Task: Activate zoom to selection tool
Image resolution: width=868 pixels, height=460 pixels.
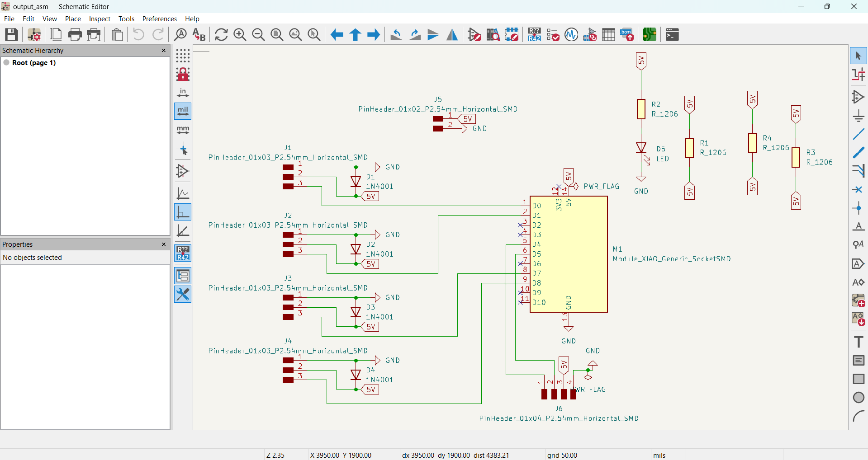Action: [314, 34]
